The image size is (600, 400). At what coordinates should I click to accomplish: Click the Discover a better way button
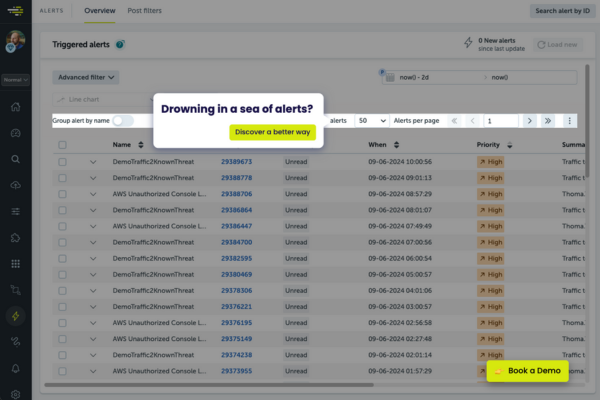pyautogui.click(x=272, y=132)
